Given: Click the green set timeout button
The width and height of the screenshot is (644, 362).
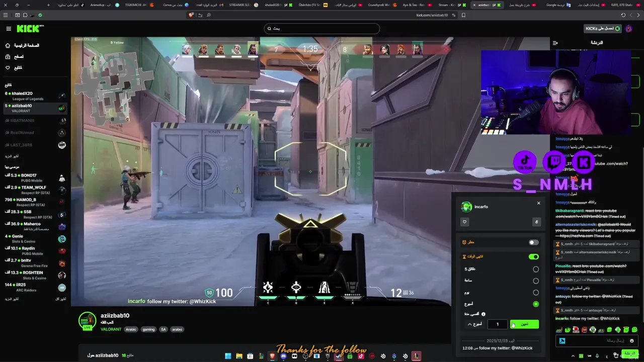Looking at the screenshot, I should click(524, 324).
